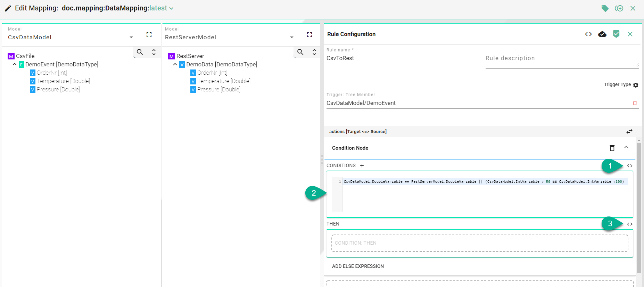Image resolution: width=644 pixels, height=287 pixels.
Task: Collapse the Condition Node panel
Action: pos(626,147)
